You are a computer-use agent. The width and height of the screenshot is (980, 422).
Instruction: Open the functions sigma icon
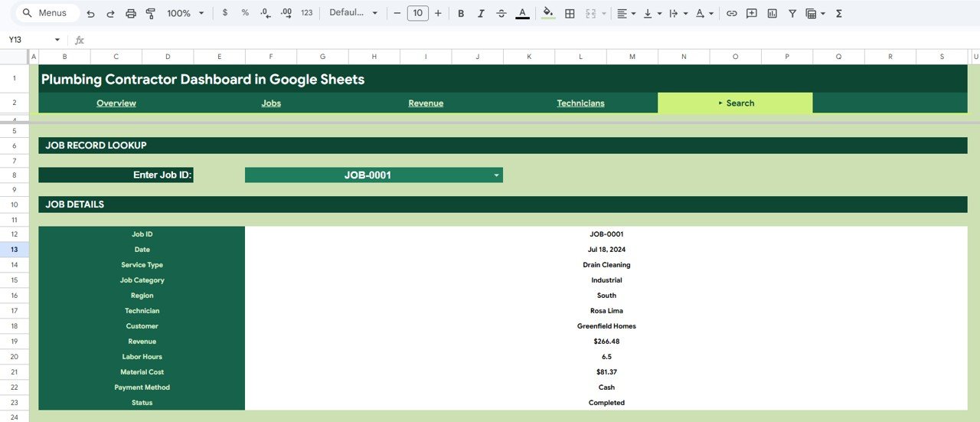tap(838, 13)
